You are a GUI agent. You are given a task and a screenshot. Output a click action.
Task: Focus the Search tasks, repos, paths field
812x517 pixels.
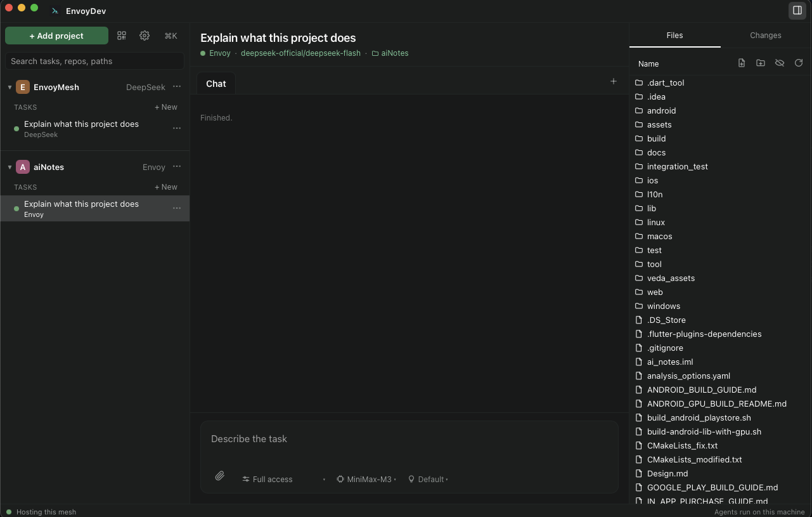(94, 61)
